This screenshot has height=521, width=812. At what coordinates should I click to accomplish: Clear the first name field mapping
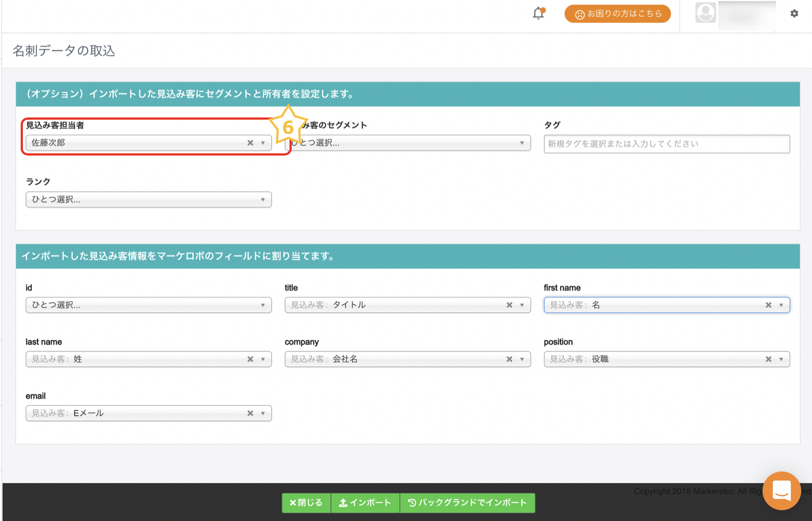768,305
